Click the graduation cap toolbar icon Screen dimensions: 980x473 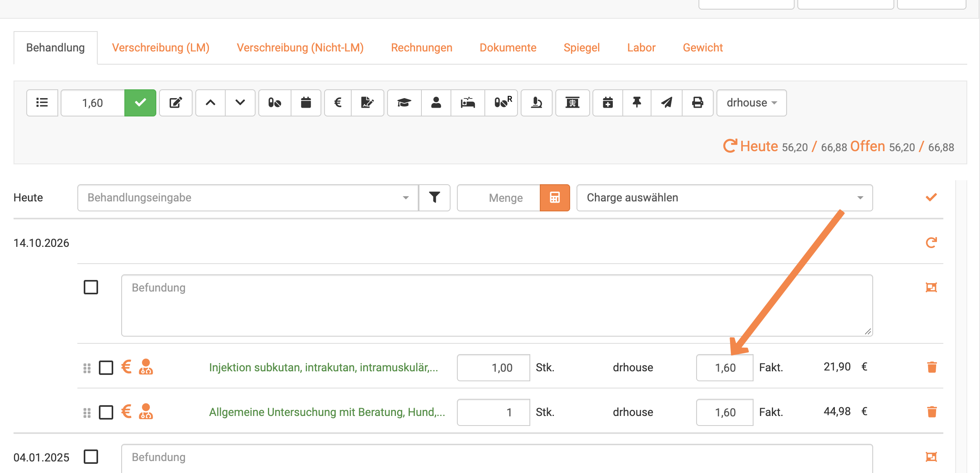[x=404, y=103]
